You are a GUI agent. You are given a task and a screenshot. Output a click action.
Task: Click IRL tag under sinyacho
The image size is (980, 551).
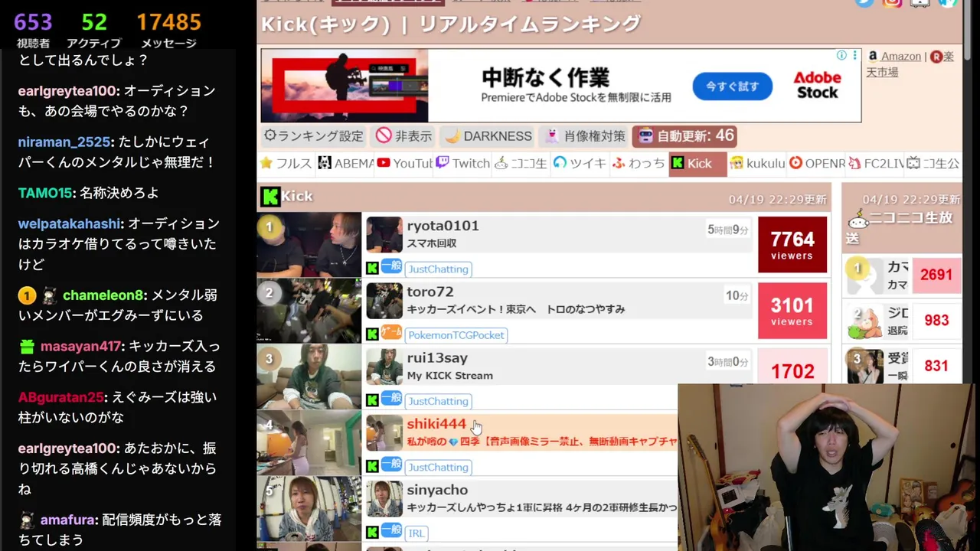(416, 533)
